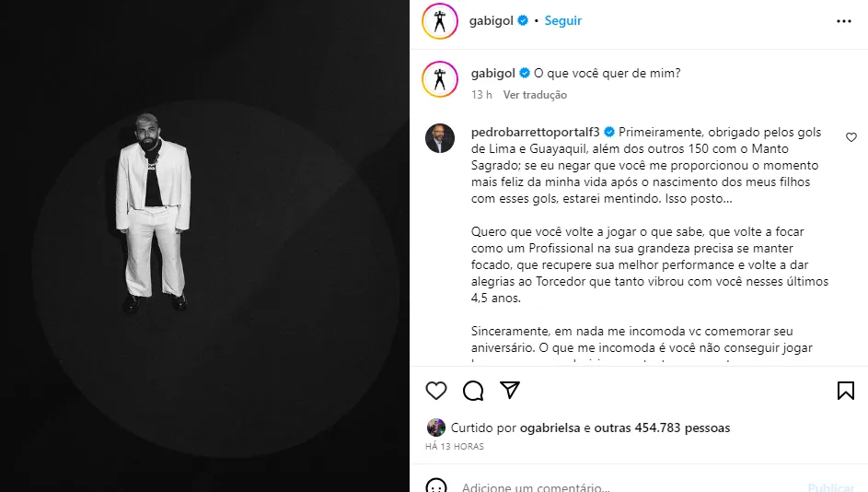This screenshot has height=492, width=868.
Task: Click the Publicar button
Action: tap(831, 487)
